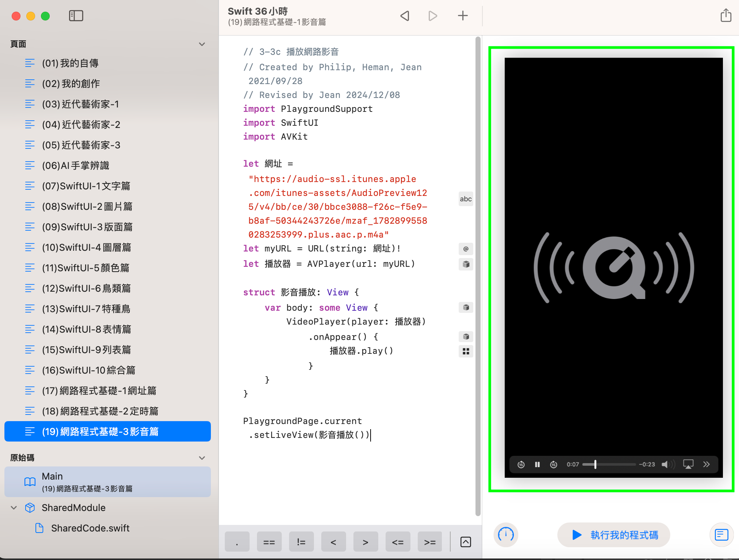
Task: Click the plus add button in toolbar
Action: (463, 16)
